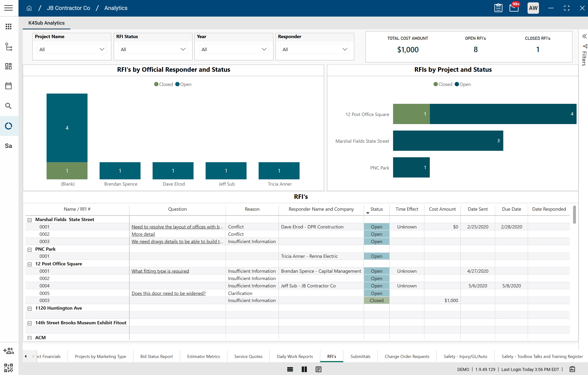The image size is (588, 375).
Task: Collapse the PNC Park row group
Action: click(30, 249)
